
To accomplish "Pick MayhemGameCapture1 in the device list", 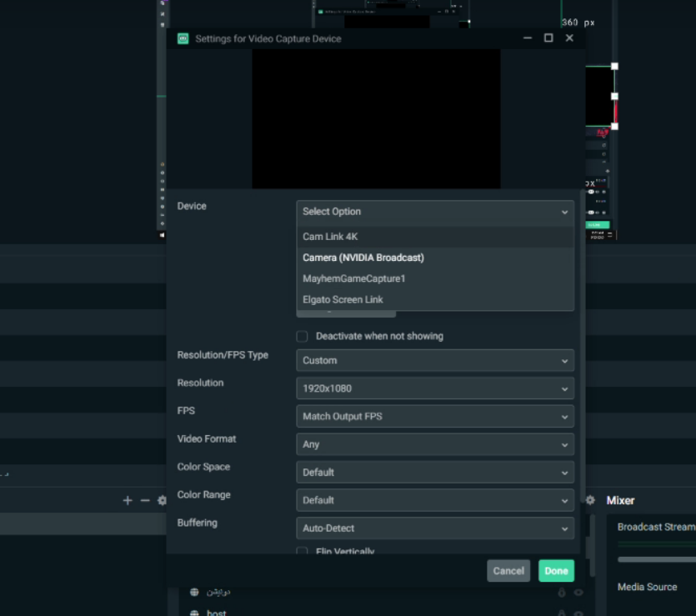I will tap(435, 278).
